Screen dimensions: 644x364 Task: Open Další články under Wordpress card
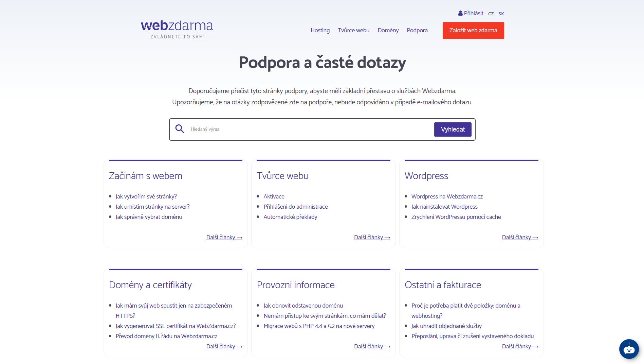(x=520, y=237)
